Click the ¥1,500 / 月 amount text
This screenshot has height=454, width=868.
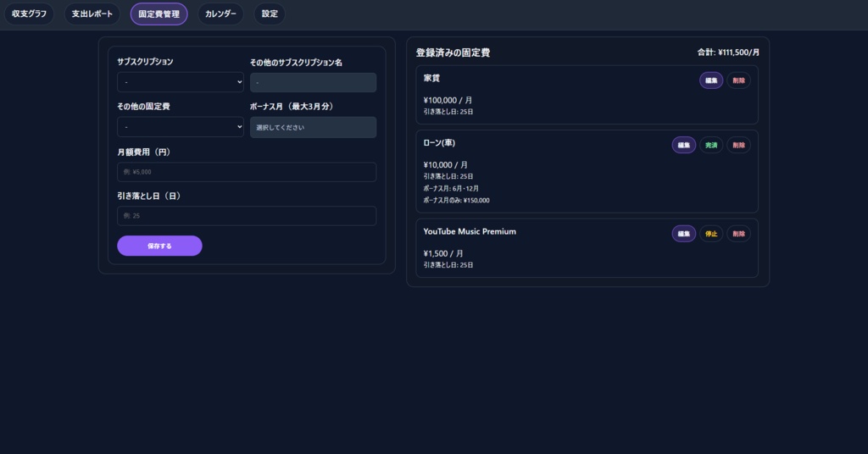(442, 254)
